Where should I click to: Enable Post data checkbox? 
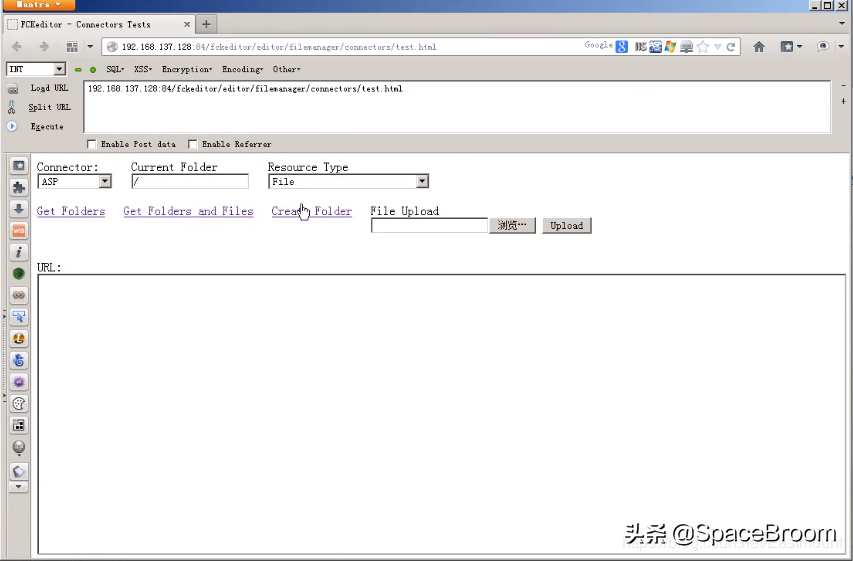91,144
